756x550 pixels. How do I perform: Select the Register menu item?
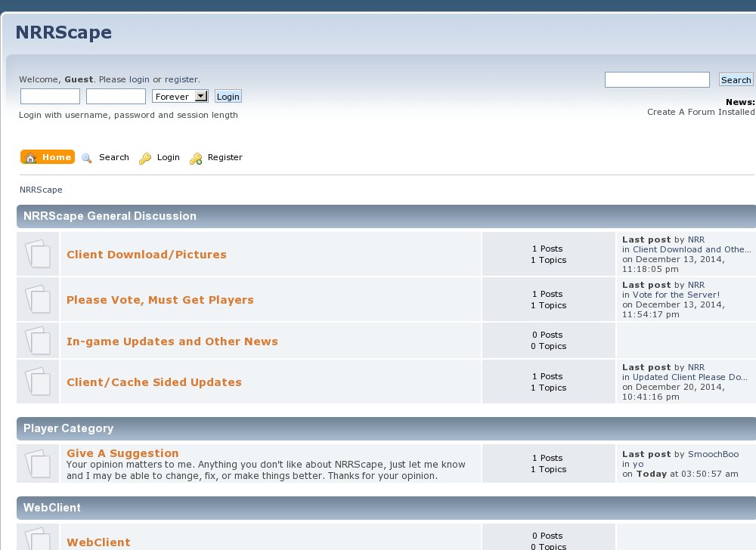coord(225,158)
